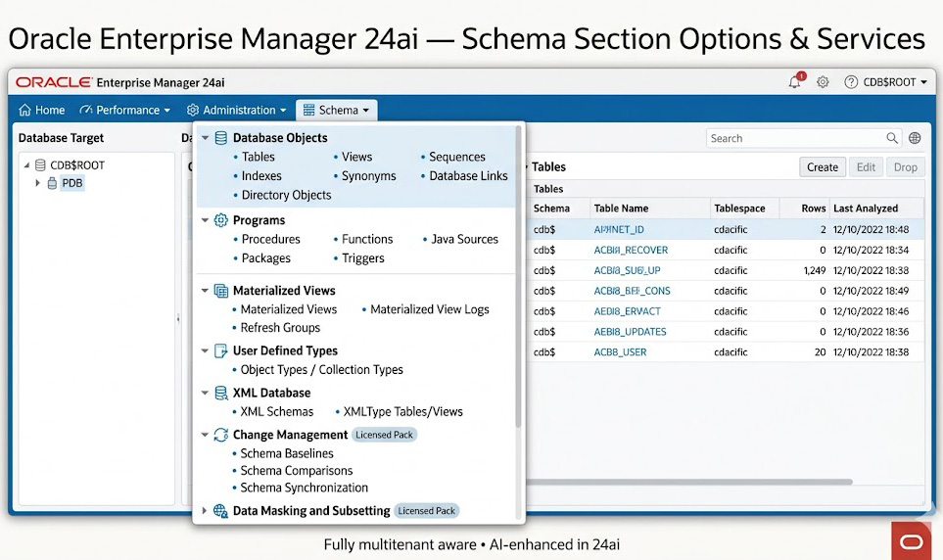Open Materialized View Logs entry
943x560 pixels.
[x=430, y=309]
